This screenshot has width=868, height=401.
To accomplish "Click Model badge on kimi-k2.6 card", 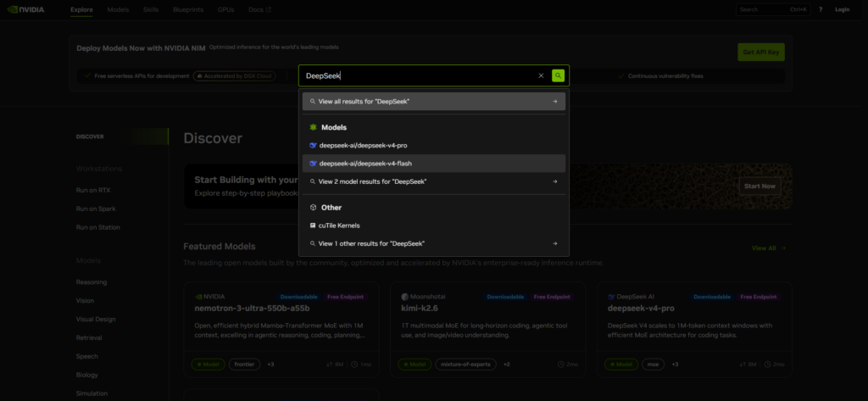I will click(x=415, y=365).
